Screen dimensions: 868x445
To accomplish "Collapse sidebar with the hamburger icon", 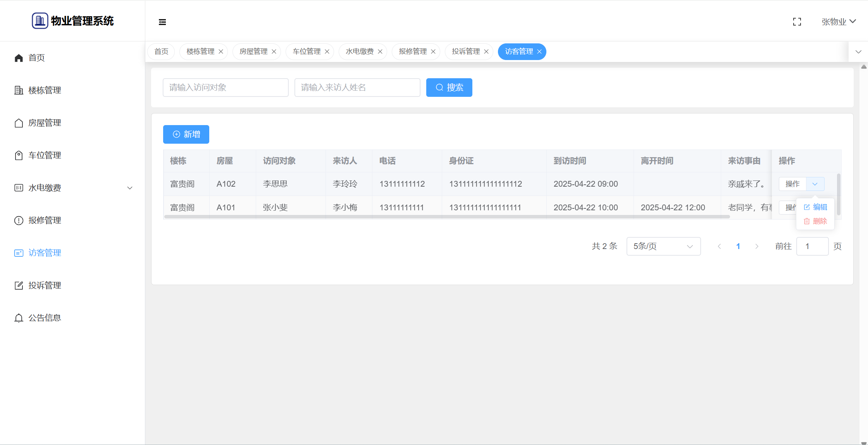I will 162,22.
